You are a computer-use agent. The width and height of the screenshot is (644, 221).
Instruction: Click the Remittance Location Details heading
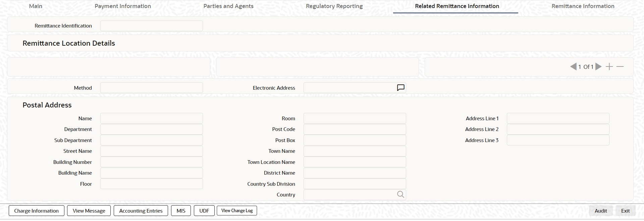tap(69, 43)
